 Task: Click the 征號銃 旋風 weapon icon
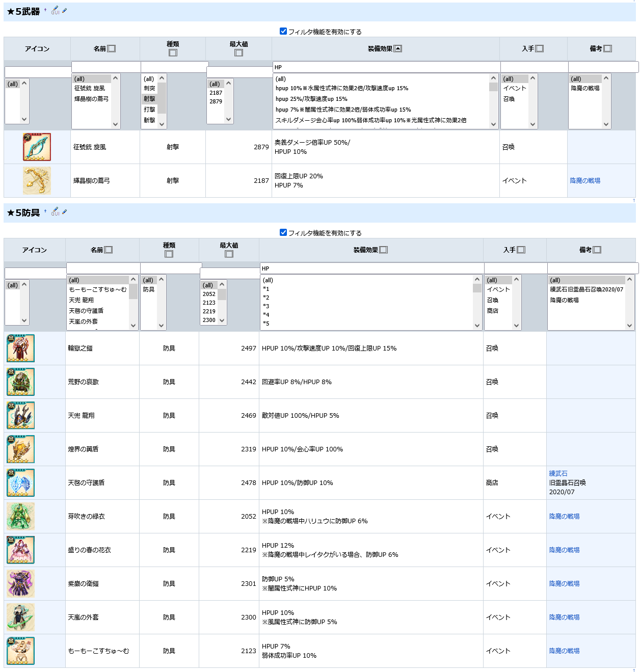pyautogui.click(x=37, y=147)
